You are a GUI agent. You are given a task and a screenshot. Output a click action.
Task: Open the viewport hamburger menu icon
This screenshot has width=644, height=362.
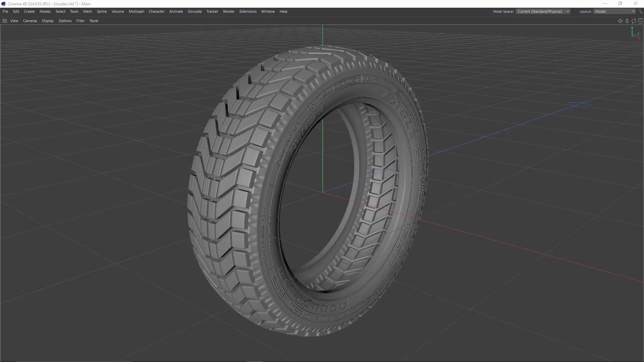[5, 21]
